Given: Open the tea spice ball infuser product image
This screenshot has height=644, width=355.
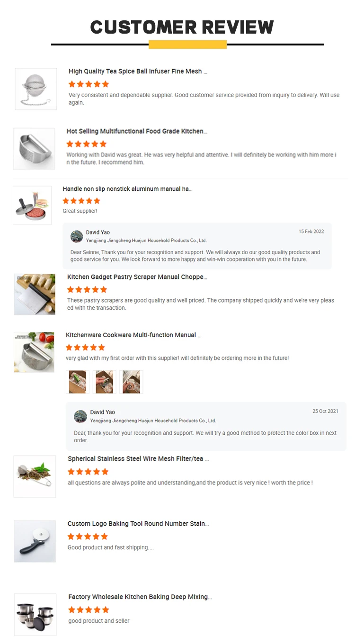Looking at the screenshot, I should click(36, 89).
